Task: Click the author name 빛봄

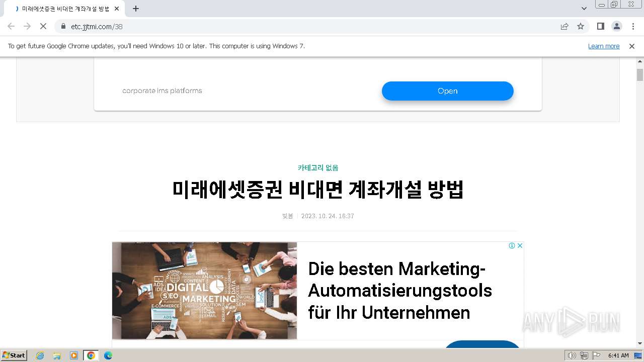Action: pyautogui.click(x=287, y=216)
